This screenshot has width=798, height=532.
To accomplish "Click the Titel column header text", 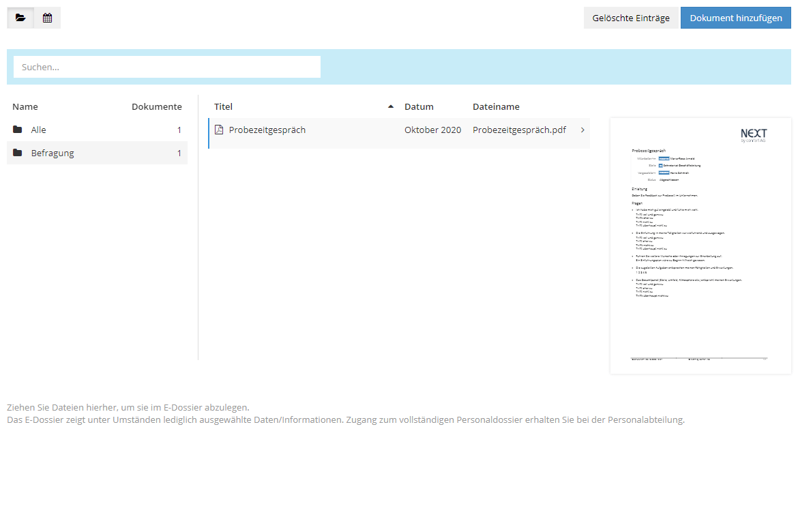I will (223, 106).
